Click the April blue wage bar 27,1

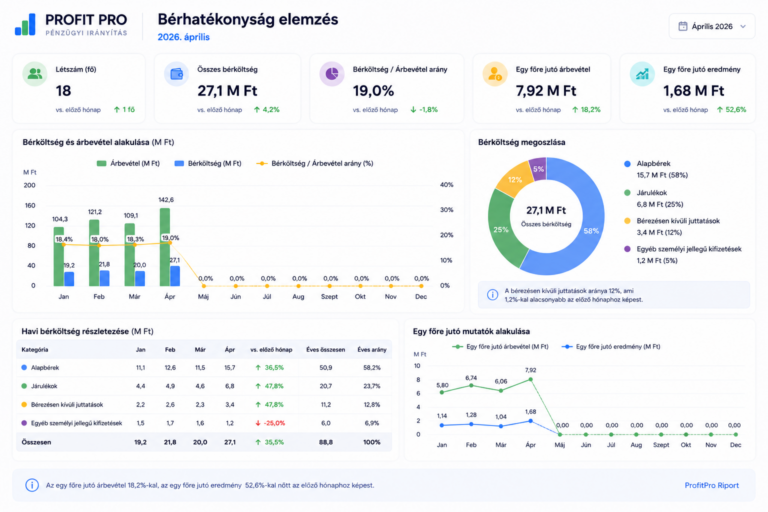(x=175, y=276)
